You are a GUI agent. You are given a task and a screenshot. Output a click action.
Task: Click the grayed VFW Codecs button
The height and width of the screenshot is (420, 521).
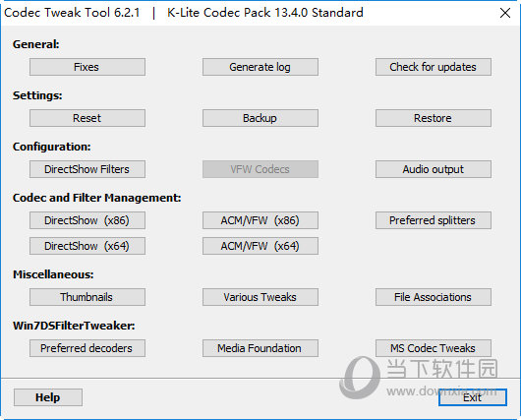point(260,169)
